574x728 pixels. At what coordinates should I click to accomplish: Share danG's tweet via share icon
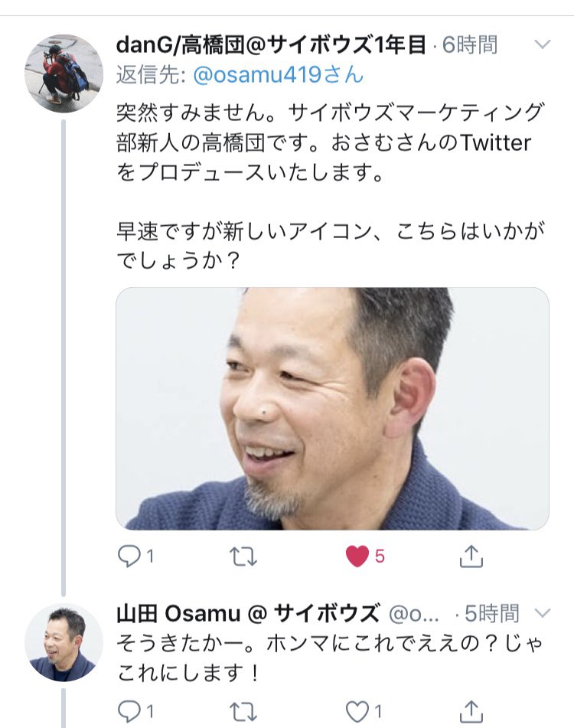(471, 556)
